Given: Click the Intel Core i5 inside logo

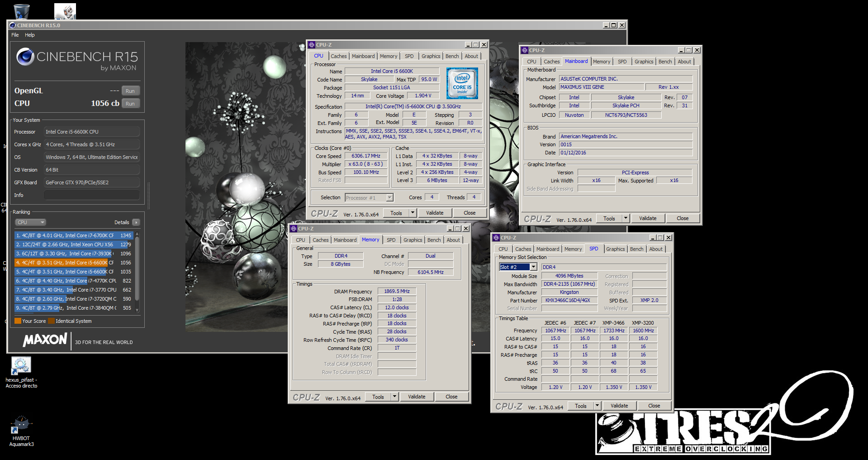Looking at the screenshot, I should (462, 83).
